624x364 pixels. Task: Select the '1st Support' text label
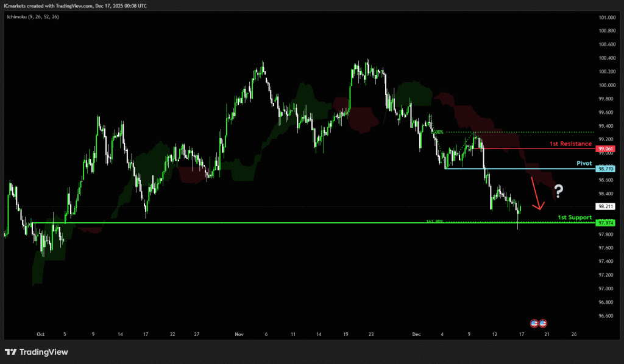pyautogui.click(x=575, y=217)
